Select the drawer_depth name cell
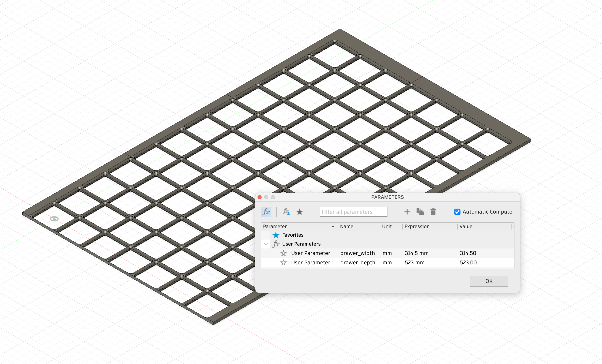This screenshot has width=602, height=364. (x=358, y=263)
